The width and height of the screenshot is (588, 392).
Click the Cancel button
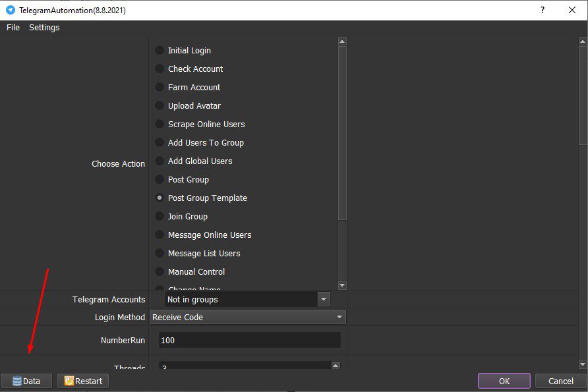[x=560, y=381]
